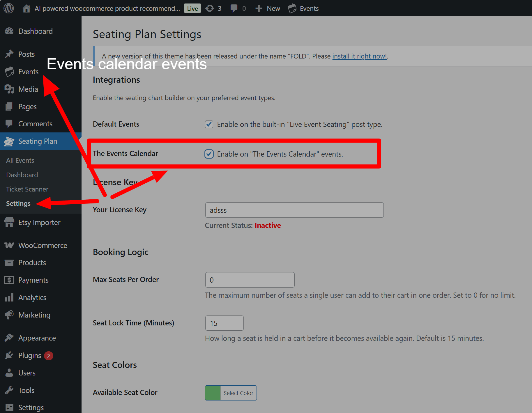Select the Media library icon in sidebar

coord(10,89)
